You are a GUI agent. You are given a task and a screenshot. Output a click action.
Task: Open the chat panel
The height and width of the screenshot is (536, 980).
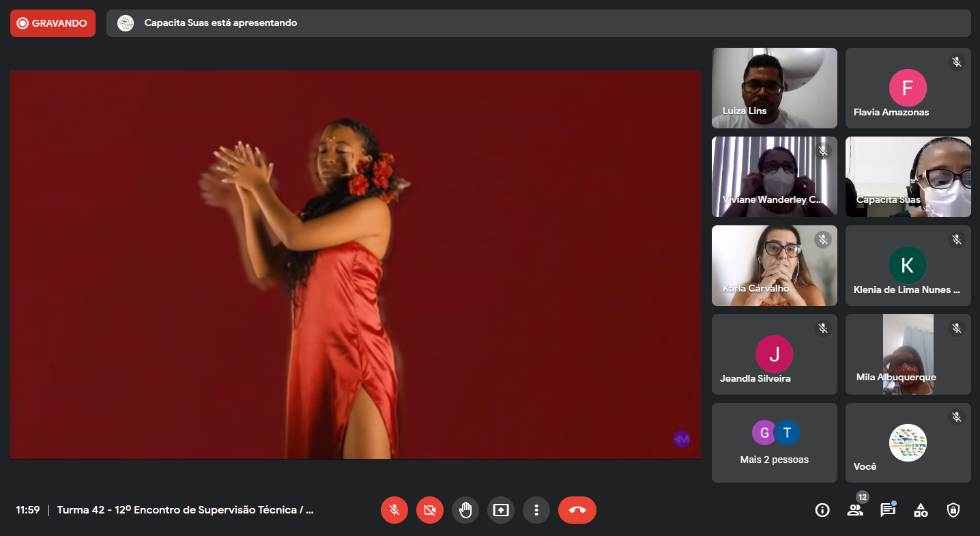click(888, 510)
